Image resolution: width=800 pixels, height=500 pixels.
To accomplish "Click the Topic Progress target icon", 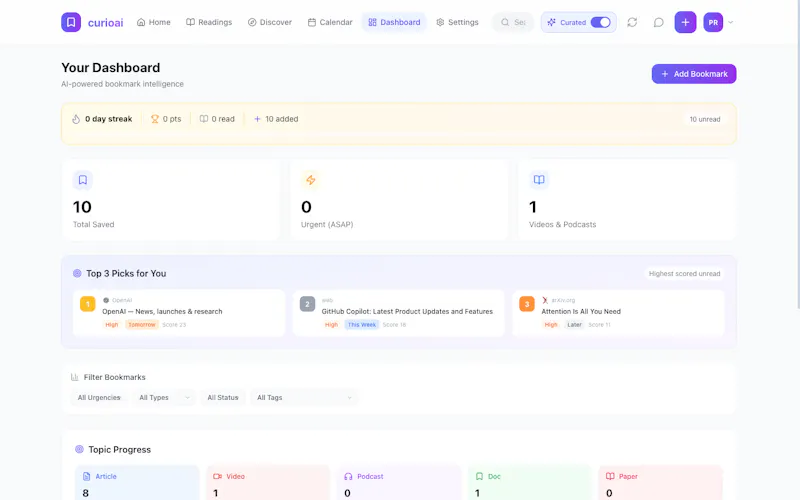I will click(x=79, y=449).
